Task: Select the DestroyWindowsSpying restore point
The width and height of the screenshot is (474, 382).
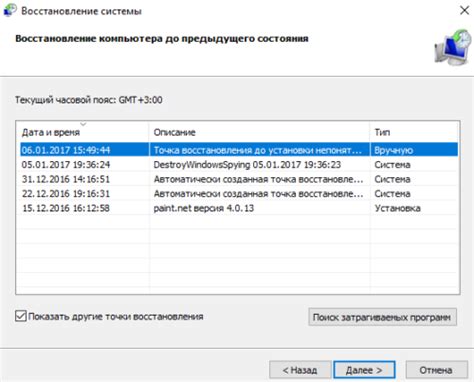Action: 239,164
